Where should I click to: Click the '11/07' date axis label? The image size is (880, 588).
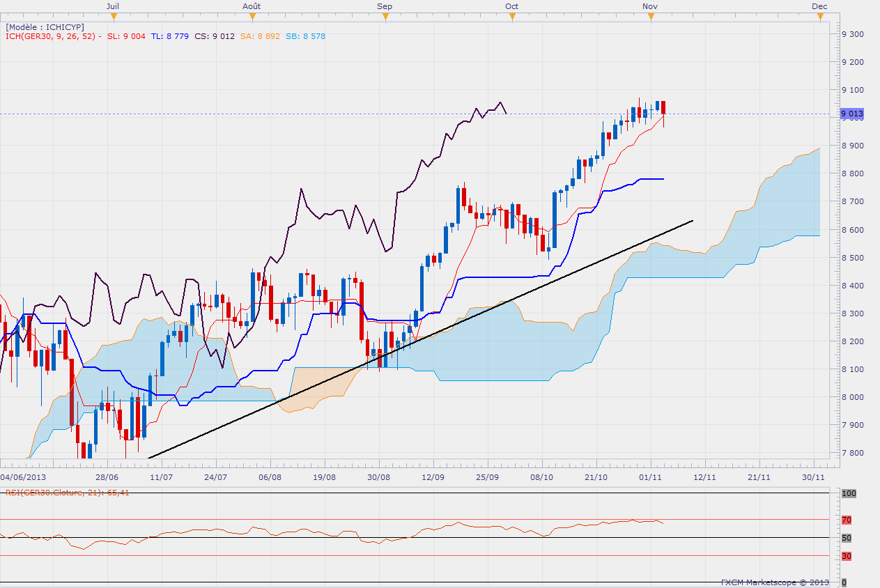tap(161, 477)
